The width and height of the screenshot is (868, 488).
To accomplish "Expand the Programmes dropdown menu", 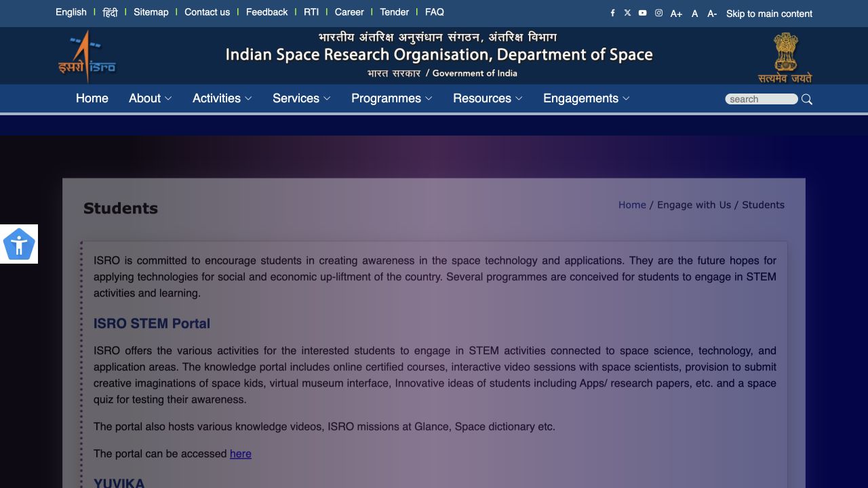I will [x=392, y=98].
